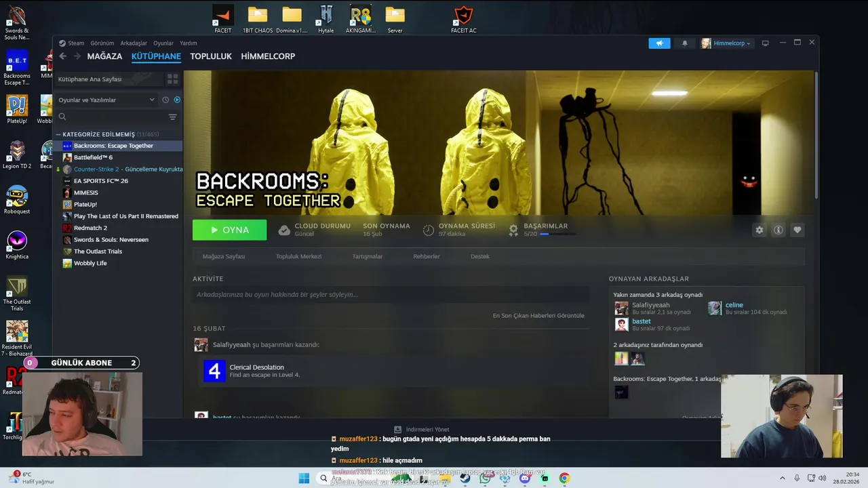
Task: Expand Oyunlar ve Yazılımlar filter dropdown
Action: click(x=106, y=100)
